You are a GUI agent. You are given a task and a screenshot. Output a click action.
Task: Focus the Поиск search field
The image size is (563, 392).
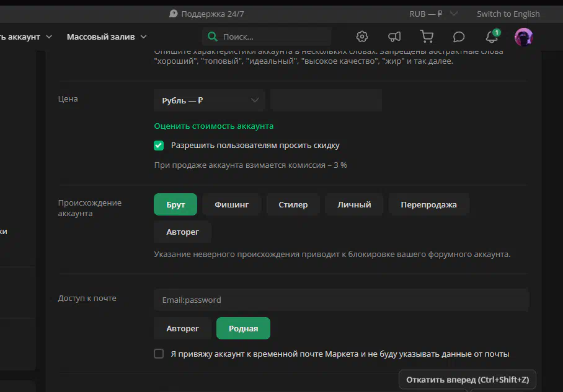[x=267, y=37]
